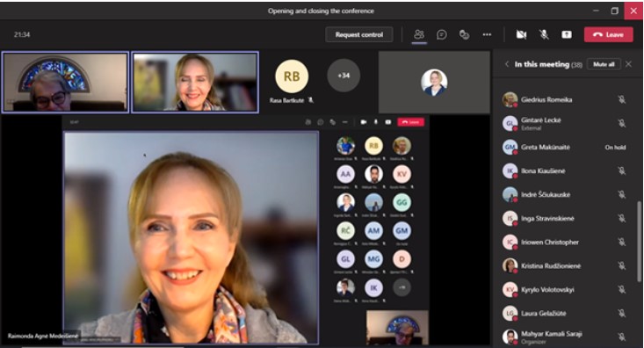
Task: Select Mahyar Kamali Saraji avatar photo
Action: point(510,337)
